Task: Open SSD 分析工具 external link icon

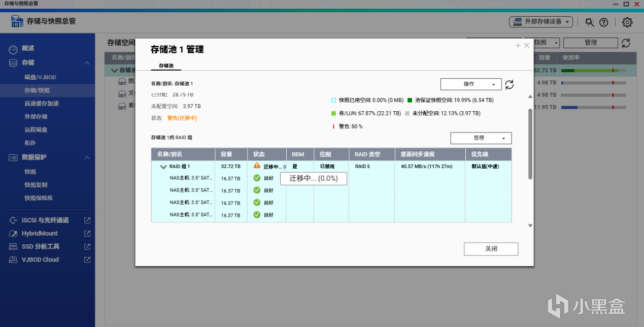Action: click(87, 246)
